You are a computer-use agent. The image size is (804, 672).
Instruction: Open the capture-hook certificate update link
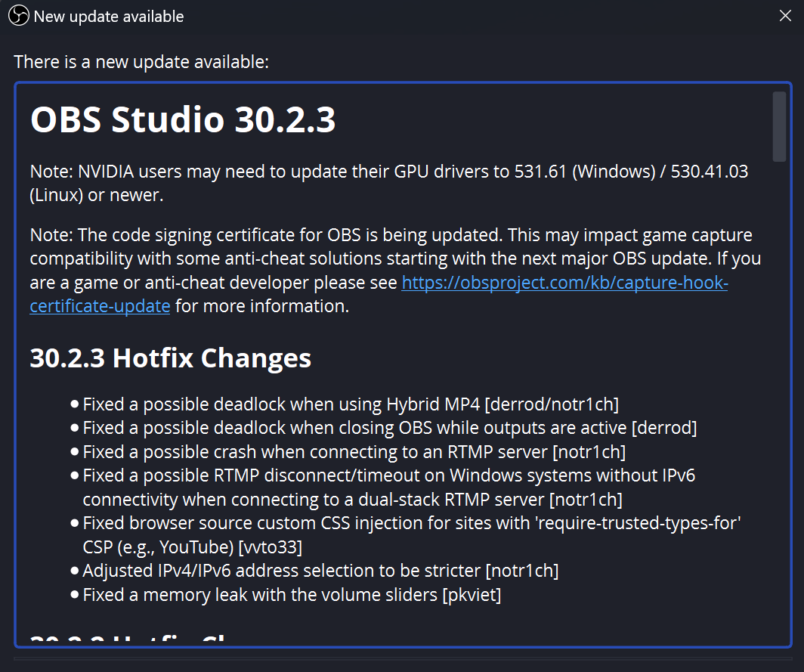(x=564, y=283)
